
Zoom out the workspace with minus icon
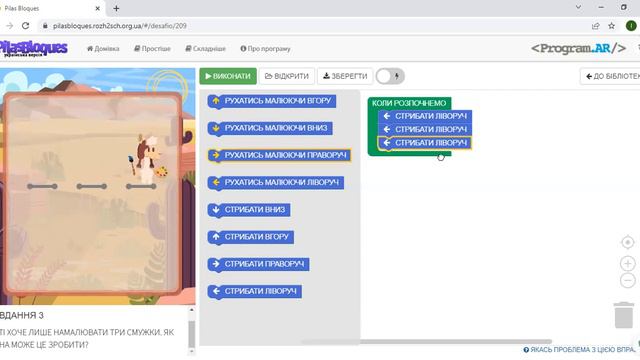[x=627, y=280]
